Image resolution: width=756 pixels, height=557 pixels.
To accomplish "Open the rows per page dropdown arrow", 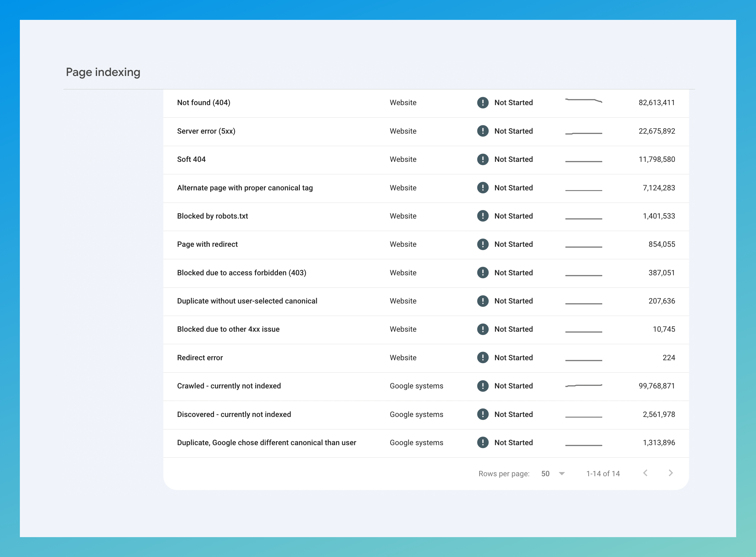I will pyautogui.click(x=562, y=474).
